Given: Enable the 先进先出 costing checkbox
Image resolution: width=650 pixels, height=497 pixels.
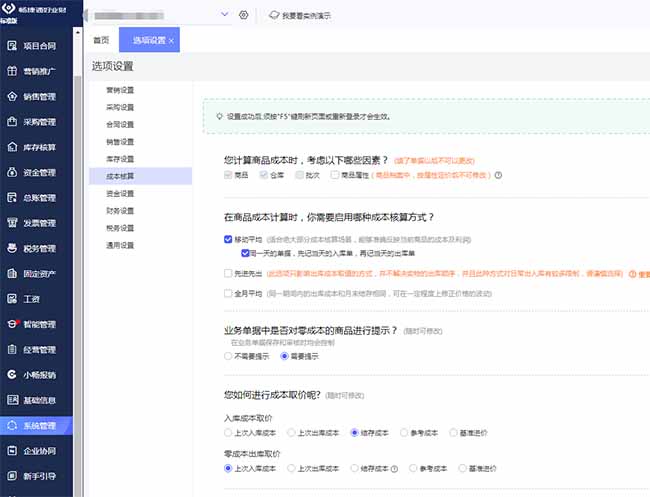Looking at the screenshot, I should tap(229, 271).
